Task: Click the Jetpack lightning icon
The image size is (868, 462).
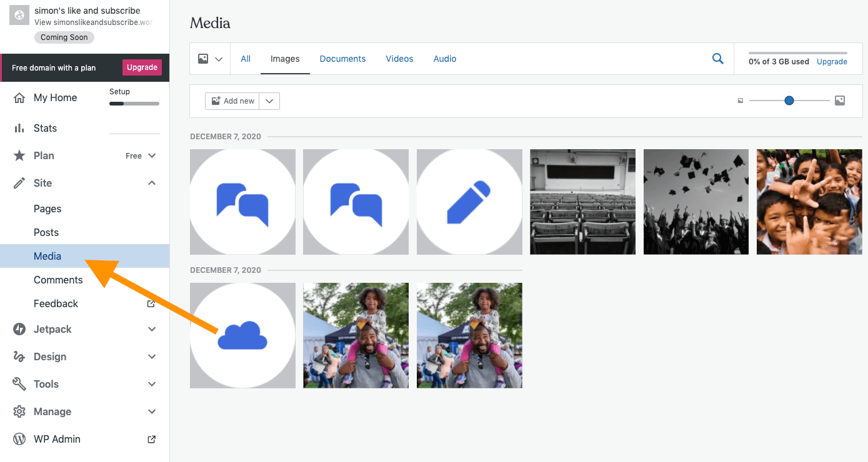Action: click(19, 329)
